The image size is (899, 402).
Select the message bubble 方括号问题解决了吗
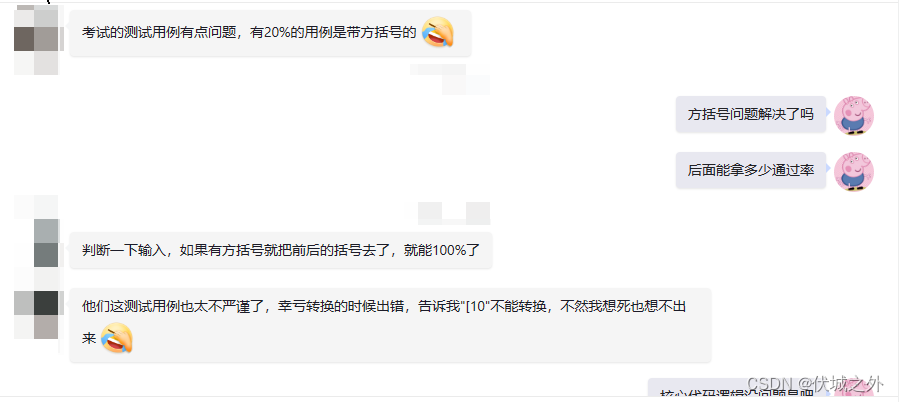751,114
